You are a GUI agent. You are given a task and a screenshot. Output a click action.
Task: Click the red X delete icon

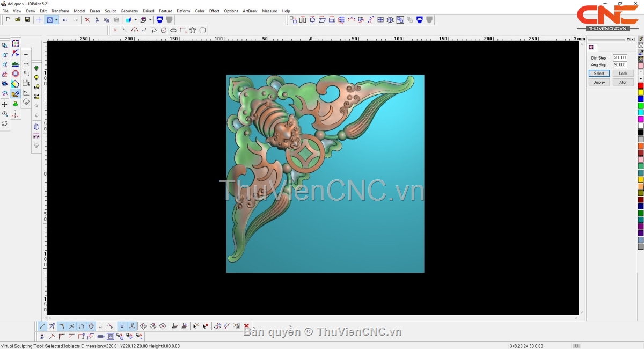pos(87,20)
